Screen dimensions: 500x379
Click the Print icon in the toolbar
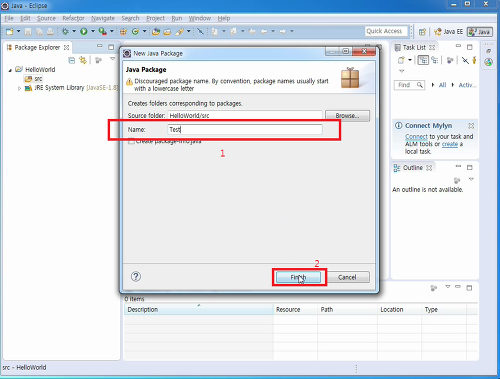pos(50,32)
